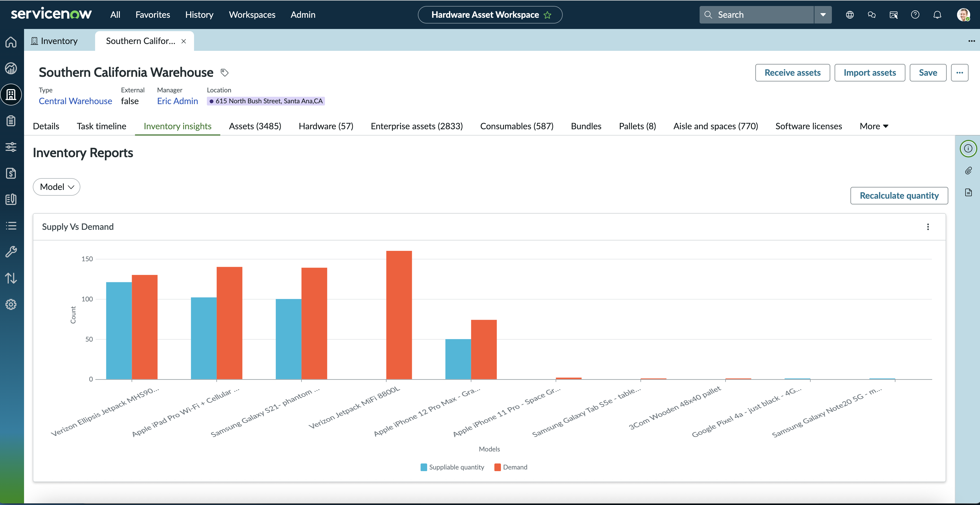Open the Workspaces menu
Screen dimensions: 980x505
click(252, 15)
